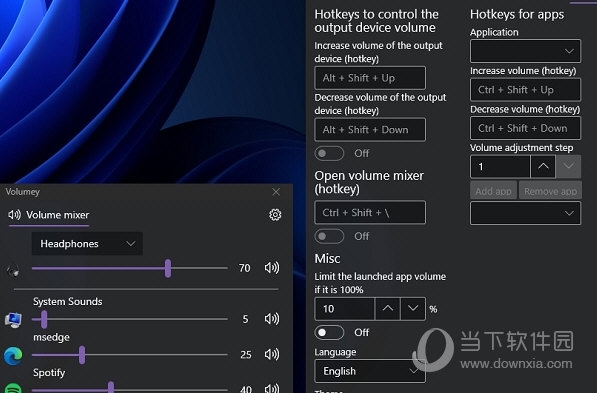597x393 pixels.
Task: Decrease launched app volume limit percent
Action: click(413, 309)
